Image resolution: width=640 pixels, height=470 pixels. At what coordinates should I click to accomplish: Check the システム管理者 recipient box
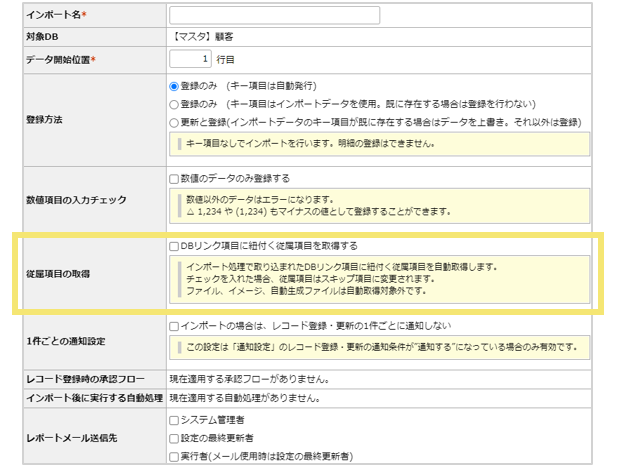pos(174,420)
